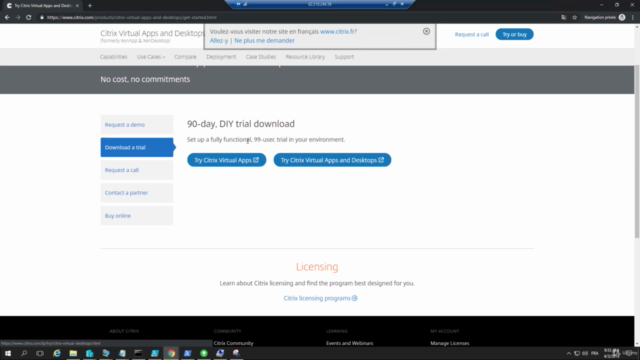Click Try Citrix Virtual Apps button
The height and width of the screenshot is (360, 640).
tap(227, 160)
